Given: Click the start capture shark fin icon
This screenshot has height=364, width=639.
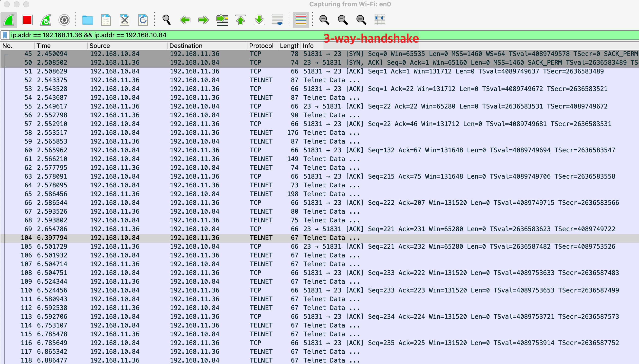Looking at the screenshot, I should click(9, 20).
